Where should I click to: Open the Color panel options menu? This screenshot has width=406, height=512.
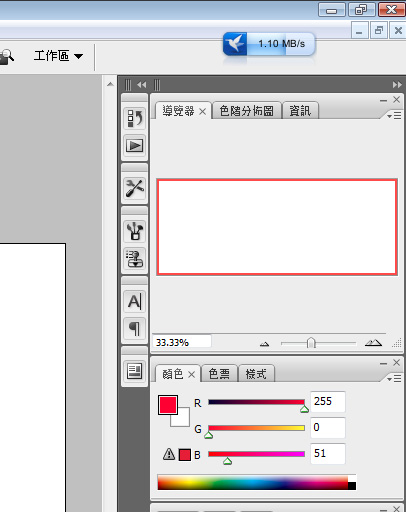tap(394, 379)
